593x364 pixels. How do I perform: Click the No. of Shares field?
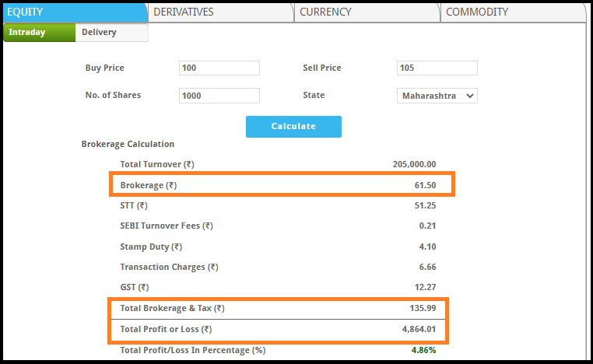pos(219,96)
